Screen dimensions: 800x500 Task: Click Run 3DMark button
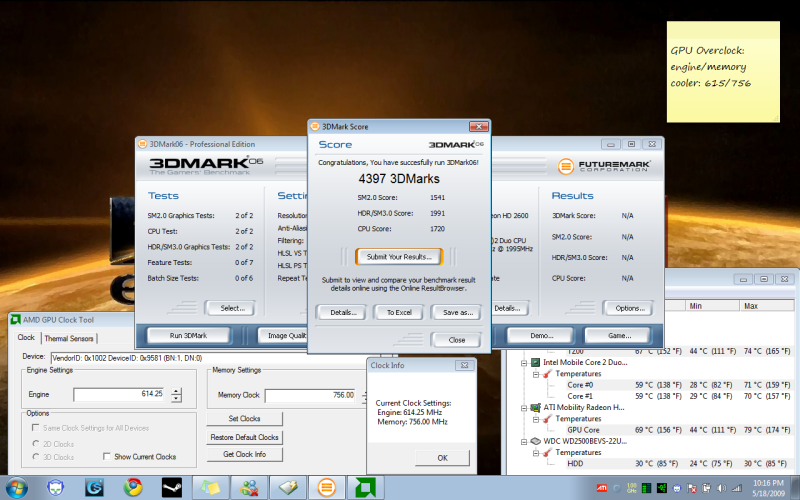pyautogui.click(x=188, y=335)
